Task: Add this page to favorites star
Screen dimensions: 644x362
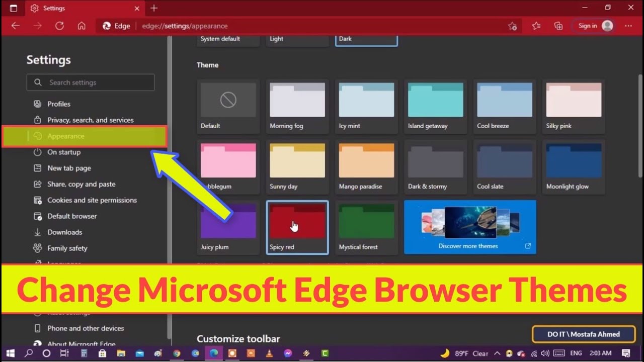Action: point(512,26)
